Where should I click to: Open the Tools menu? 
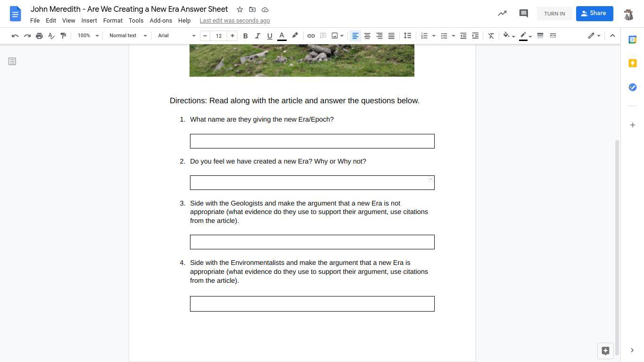pos(136,21)
